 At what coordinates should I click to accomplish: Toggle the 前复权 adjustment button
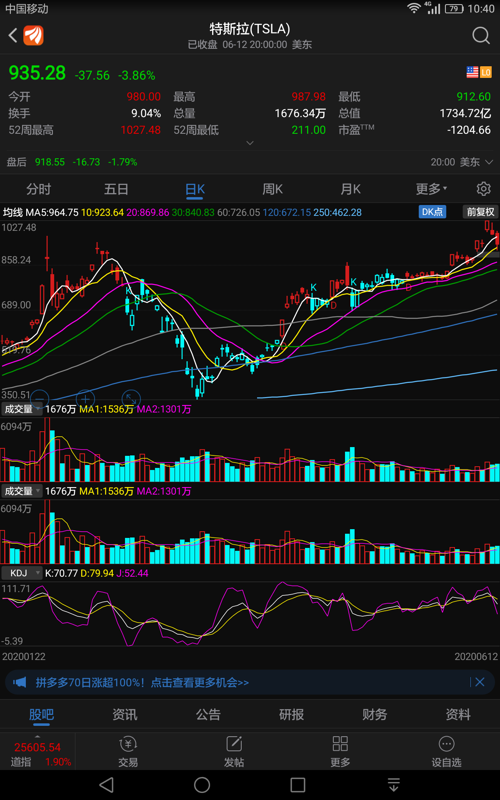click(x=481, y=212)
